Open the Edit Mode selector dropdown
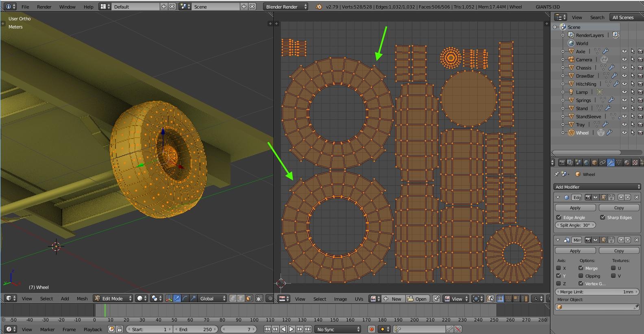This screenshot has height=334, width=644. click(x=113, y=299)
